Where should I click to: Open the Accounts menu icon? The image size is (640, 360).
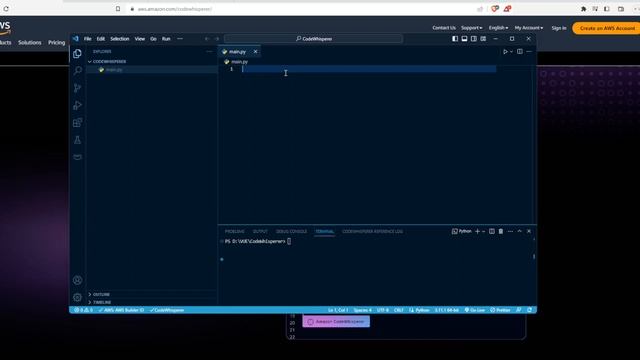(77, 280)
